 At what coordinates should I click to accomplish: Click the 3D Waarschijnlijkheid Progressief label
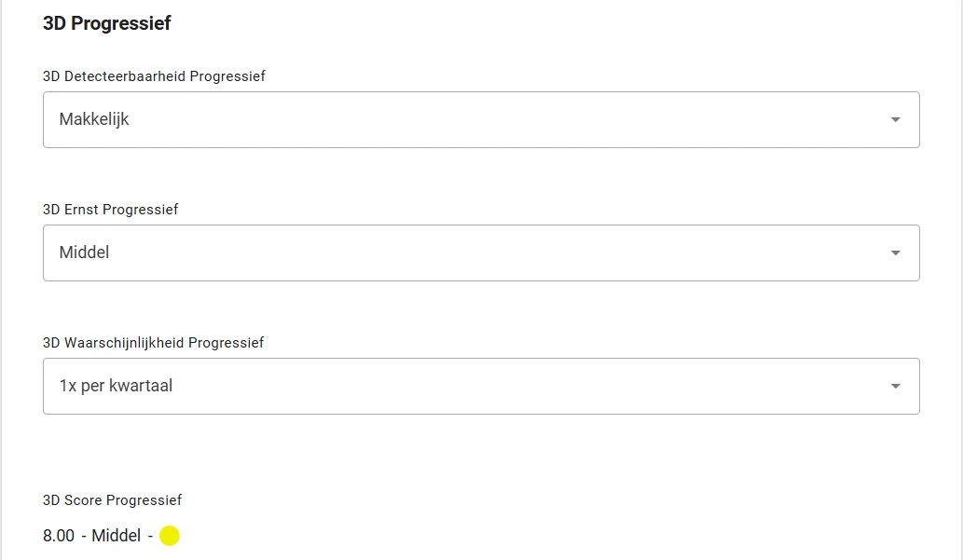154,343
